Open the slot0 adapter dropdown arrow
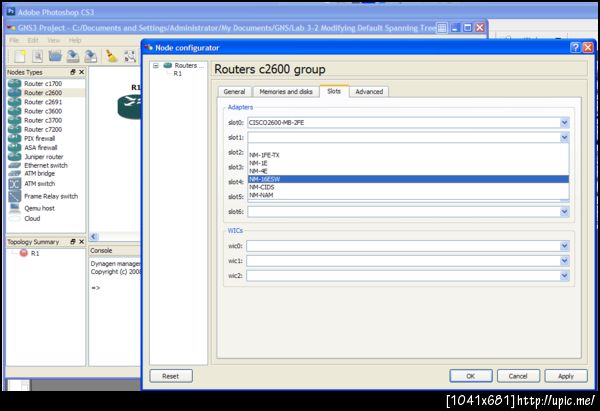The height and width of the screenshot is (411, 600). [x=564, y=122]
